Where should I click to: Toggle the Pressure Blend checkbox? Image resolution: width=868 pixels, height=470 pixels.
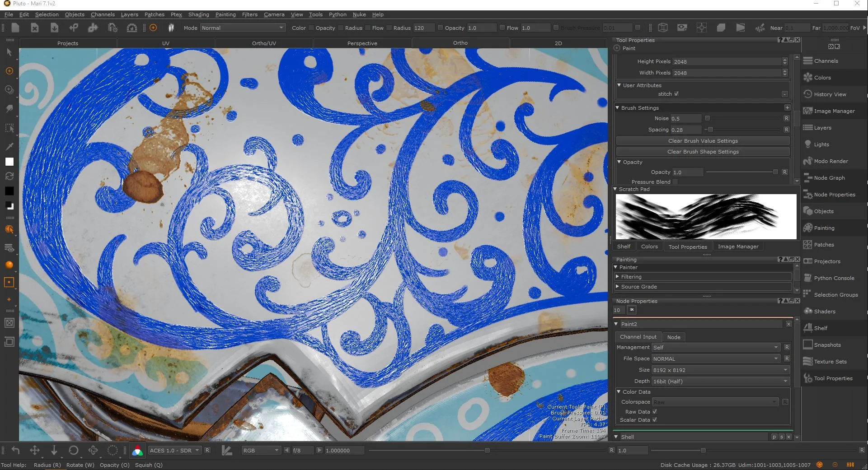pos(675,181)
